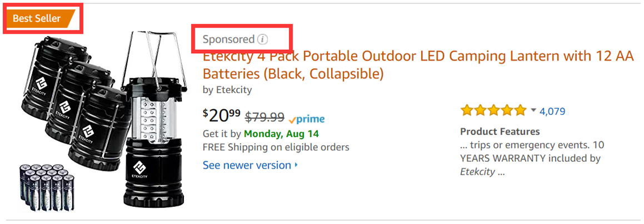Click the by Etekcity brand text
Screen dimensions: 644x224
227,90
